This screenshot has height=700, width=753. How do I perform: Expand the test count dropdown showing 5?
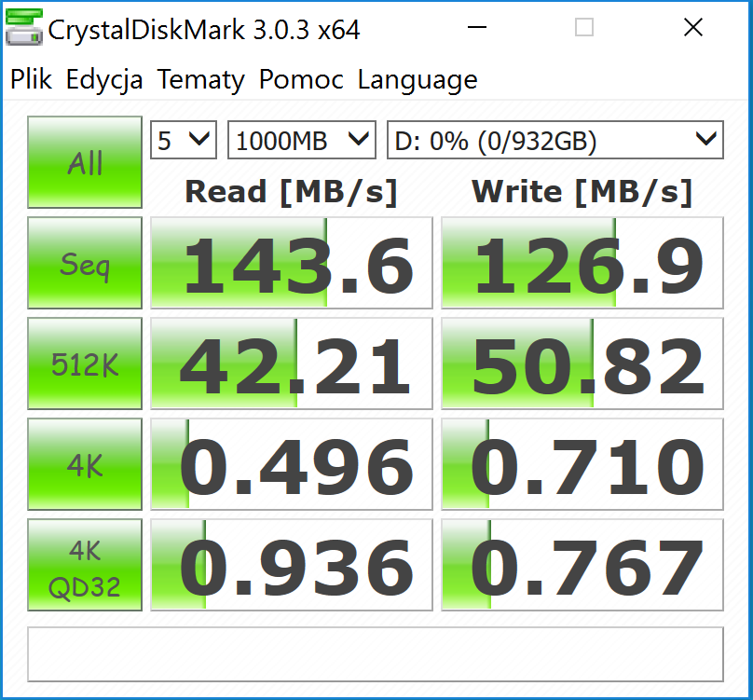(184, 140)
